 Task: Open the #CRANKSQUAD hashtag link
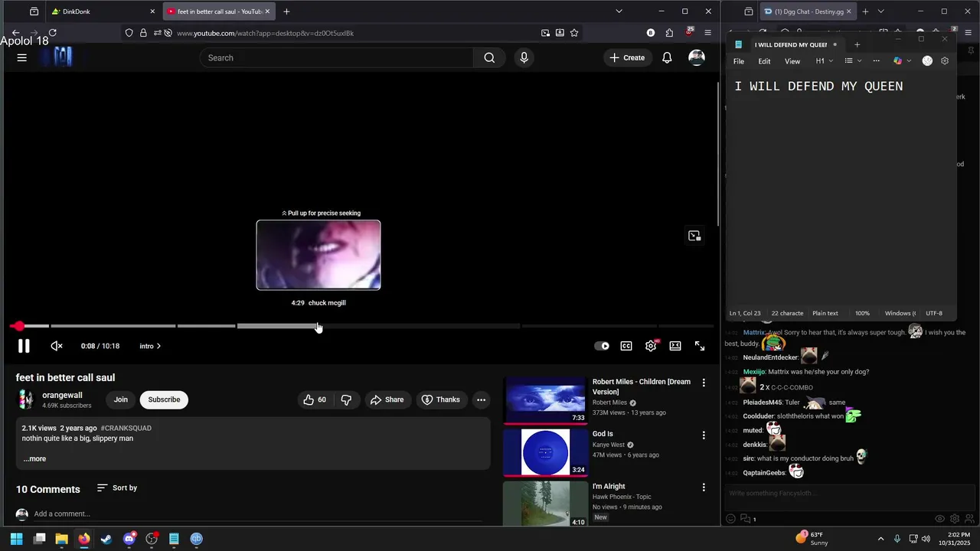[126, 428]
